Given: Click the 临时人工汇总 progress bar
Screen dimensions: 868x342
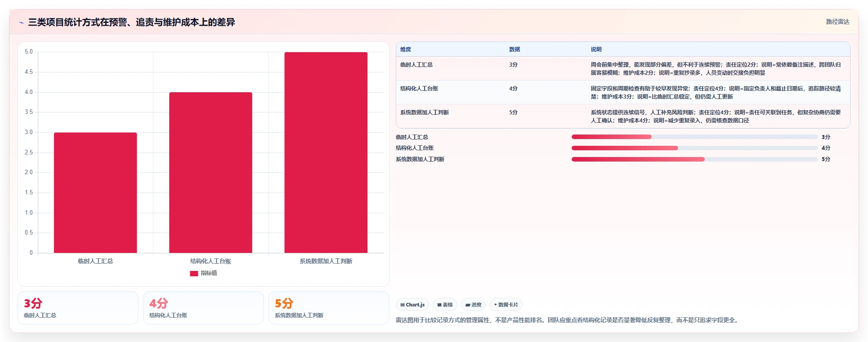Looking at the screenshot, I should coord(694,137).
